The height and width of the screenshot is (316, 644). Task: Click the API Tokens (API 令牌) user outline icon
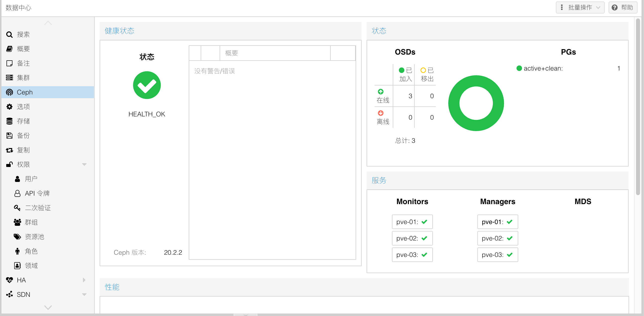pyautogui.click(x=17, y=193)
